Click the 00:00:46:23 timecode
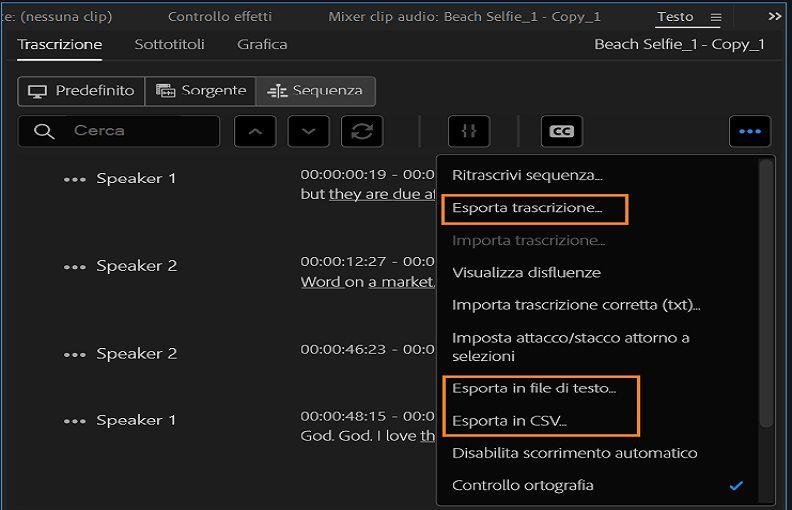Image resolution: width=792 pixels, height=510 pixels. click(x=343, y=349)
